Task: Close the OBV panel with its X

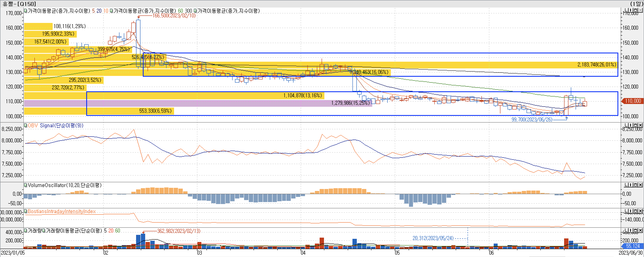Action: (640, 125)
